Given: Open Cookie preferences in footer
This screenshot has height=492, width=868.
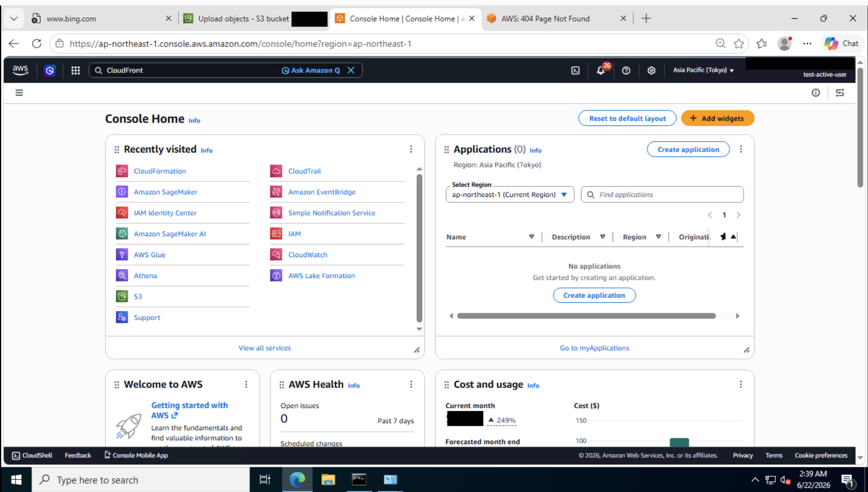Looking at the screenshot, I should tap(821, 455).
